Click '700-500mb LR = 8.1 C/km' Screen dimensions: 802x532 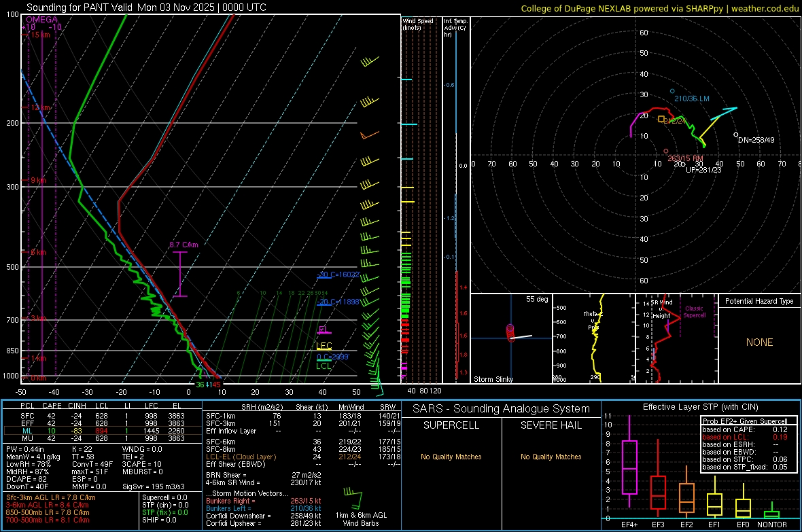click(x=48, y=520)
